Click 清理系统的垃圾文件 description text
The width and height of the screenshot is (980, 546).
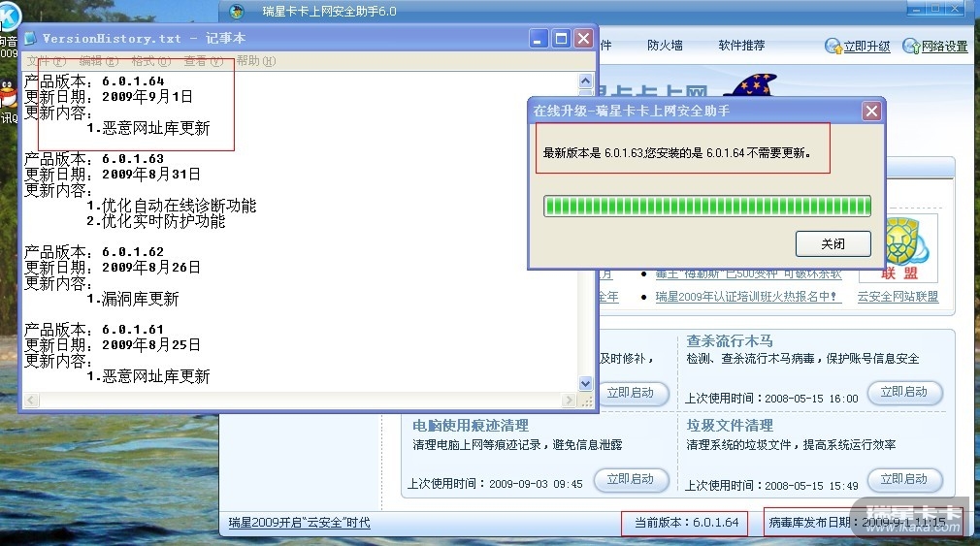click(791, 445)
